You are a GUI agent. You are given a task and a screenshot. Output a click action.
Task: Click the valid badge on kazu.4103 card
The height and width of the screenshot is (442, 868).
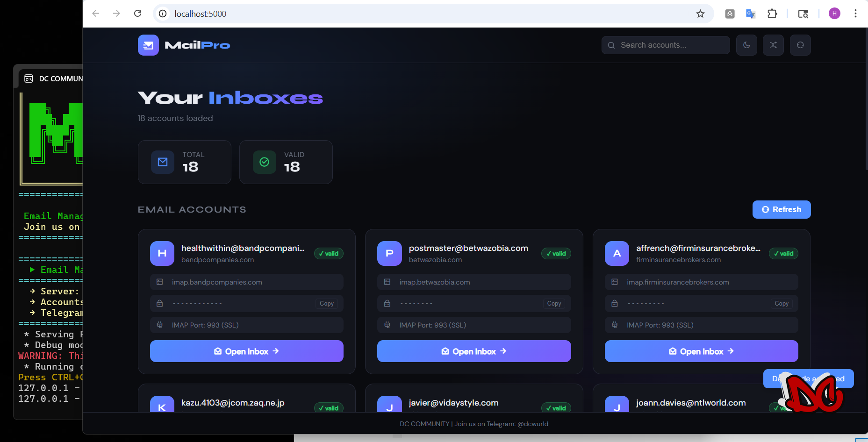pos(329,407)
